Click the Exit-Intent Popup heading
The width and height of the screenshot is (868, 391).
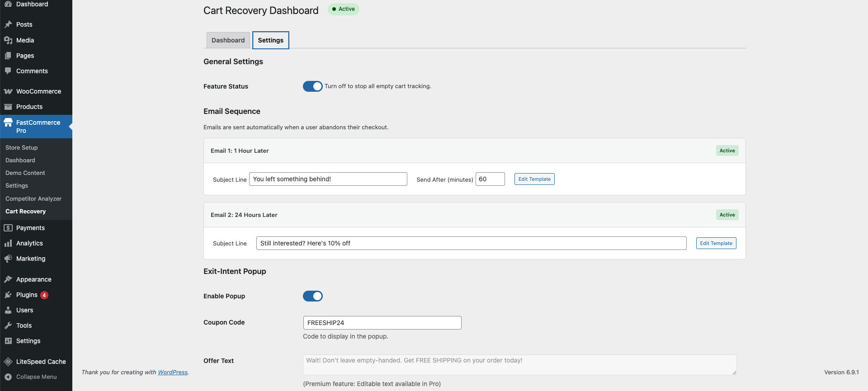pyautogui.click(x=235, y=271)
